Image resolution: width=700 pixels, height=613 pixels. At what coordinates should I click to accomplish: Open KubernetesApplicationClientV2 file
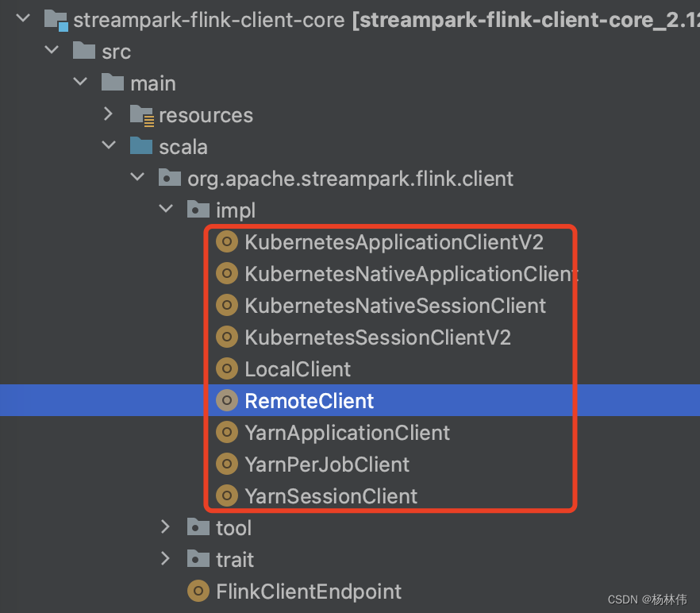tap(394, 242)
